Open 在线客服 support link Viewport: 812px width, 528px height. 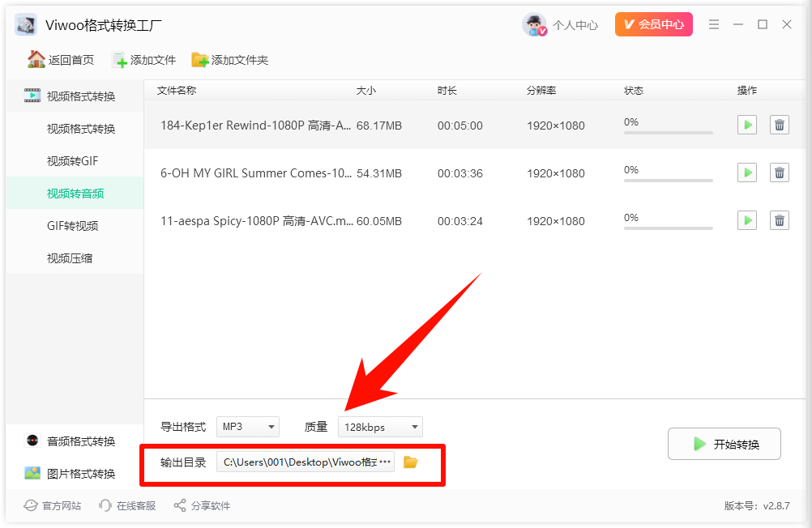click(x=127, y=505)
